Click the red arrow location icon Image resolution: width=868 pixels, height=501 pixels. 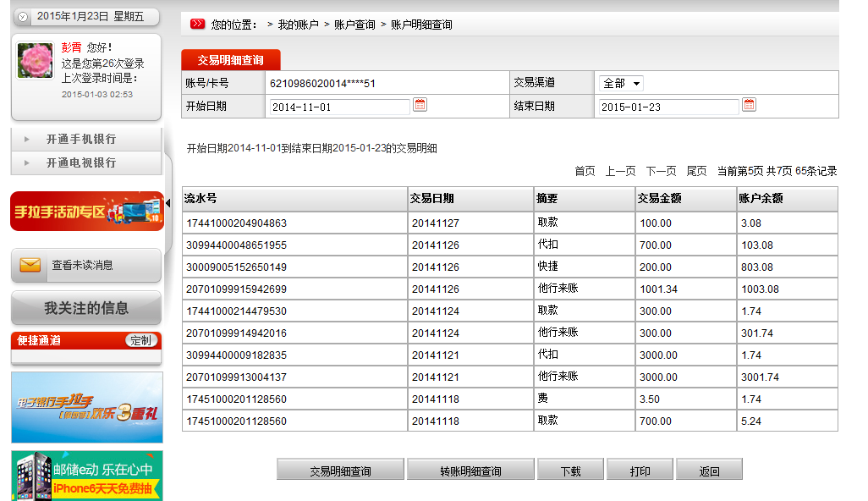197,24
